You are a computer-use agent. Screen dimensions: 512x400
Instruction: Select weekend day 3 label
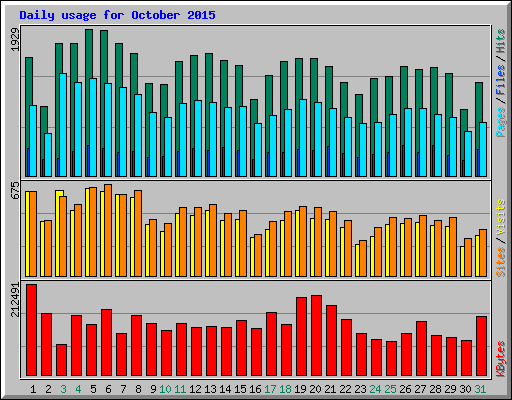click(63, 389)
